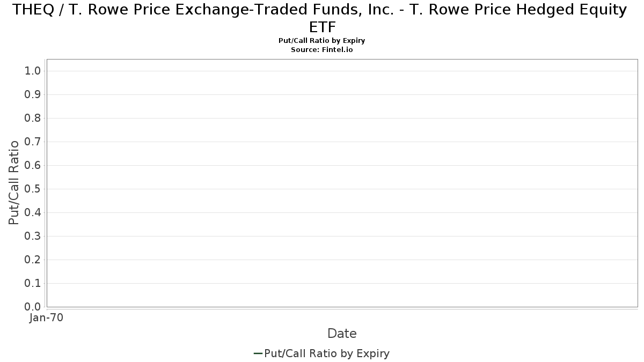Click the empty chart plot area
The width and height of the screenshot is (644, 362).
(342, 182)
